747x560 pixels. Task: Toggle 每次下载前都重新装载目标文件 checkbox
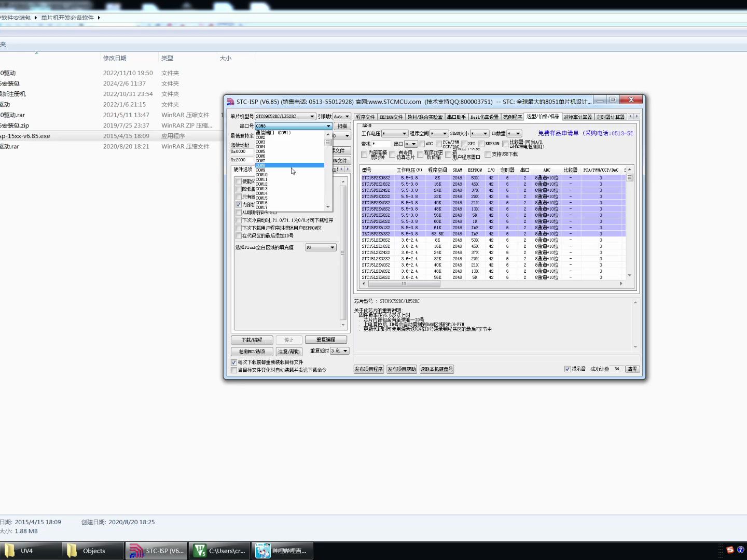pos(234,362)
